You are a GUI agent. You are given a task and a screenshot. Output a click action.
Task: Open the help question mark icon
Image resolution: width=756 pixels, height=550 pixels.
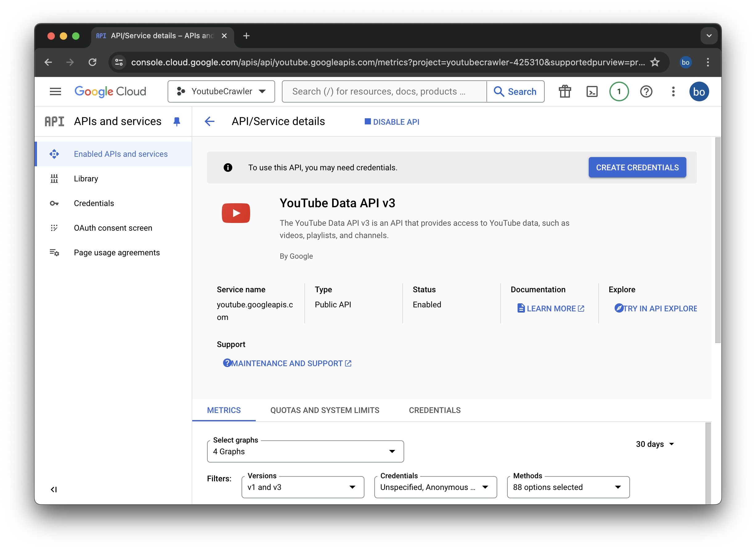coord(646,91)
